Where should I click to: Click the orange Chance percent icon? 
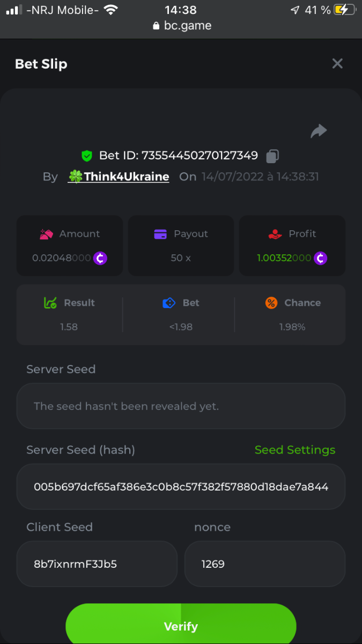[271, 303]
